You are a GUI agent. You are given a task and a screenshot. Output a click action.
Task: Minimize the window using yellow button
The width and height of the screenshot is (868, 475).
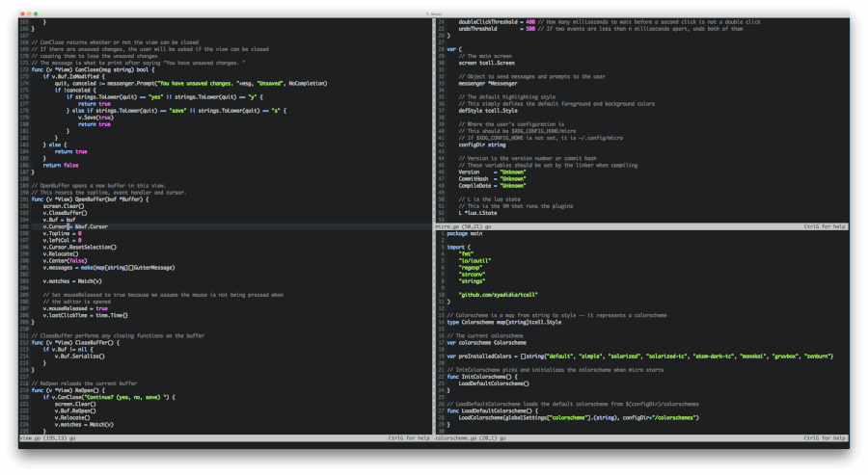point(28,13)
